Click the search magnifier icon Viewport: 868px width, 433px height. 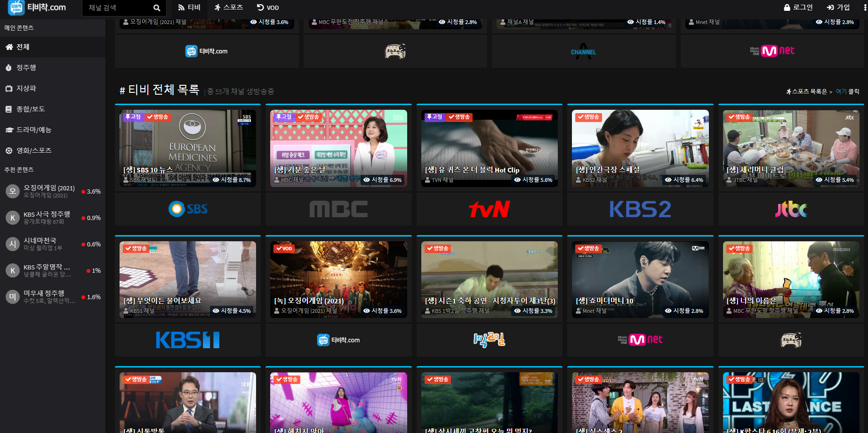pyautogui.click(x=157, y=8)
